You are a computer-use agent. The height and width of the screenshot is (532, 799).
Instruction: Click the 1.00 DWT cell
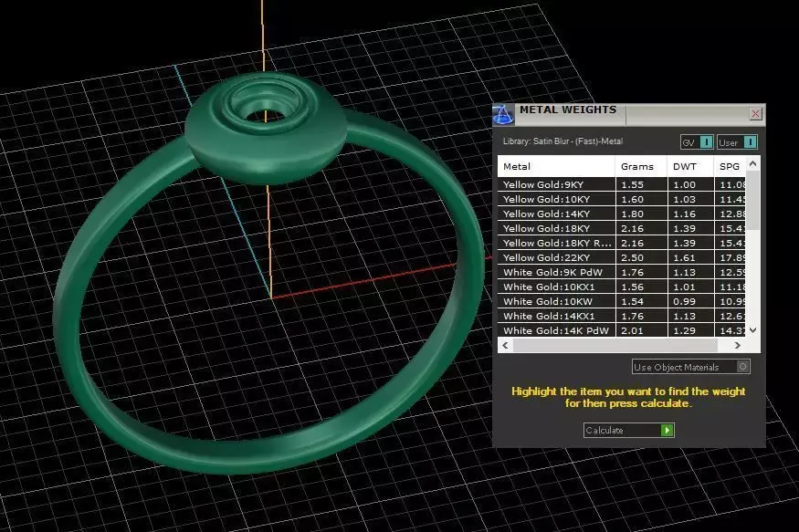[x=690, y=184]
